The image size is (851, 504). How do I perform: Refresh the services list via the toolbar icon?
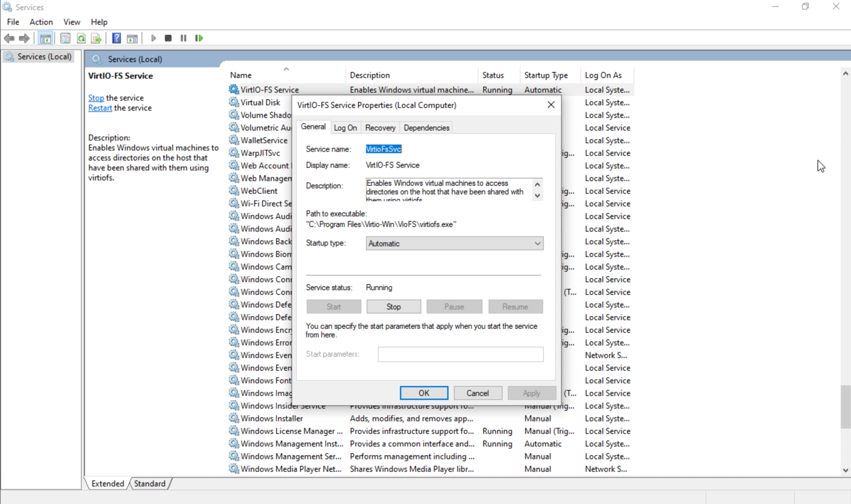tap(82, 38)
